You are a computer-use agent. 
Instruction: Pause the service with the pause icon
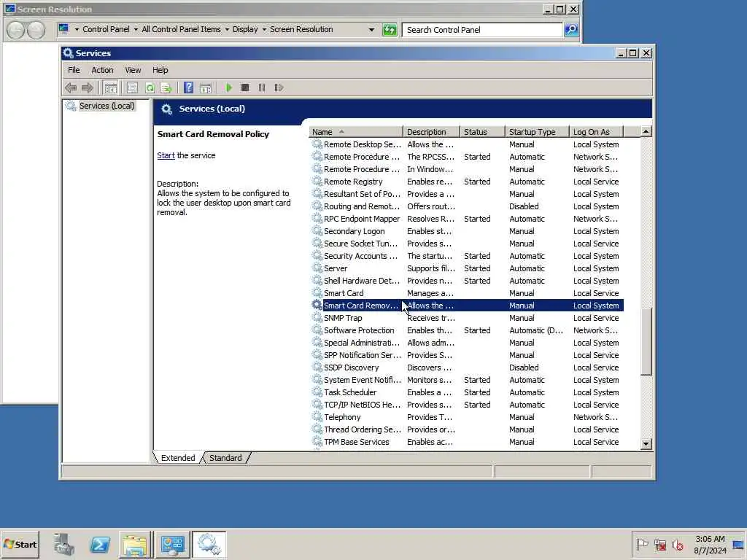(262, 87)
